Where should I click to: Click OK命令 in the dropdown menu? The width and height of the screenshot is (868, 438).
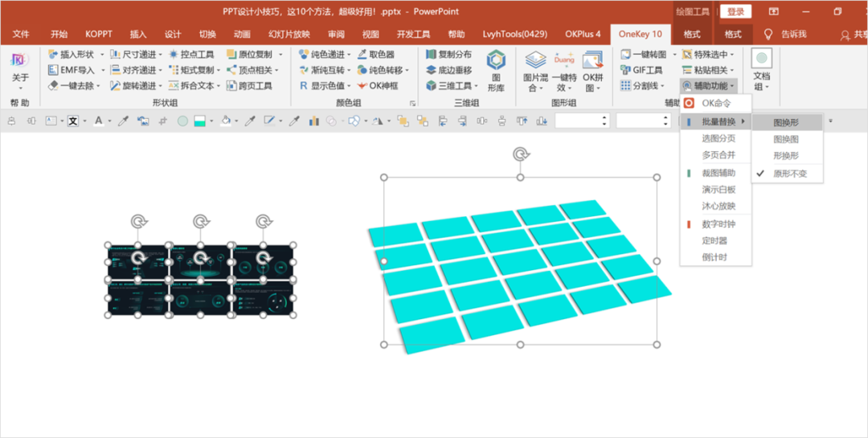coord(716,103)
